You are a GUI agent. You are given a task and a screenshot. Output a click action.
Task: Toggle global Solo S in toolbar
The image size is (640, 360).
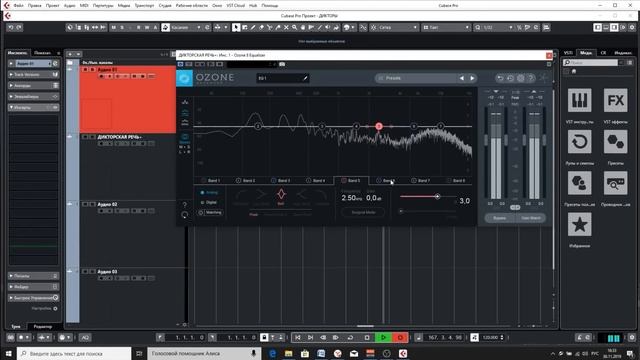tap(122, 27)
